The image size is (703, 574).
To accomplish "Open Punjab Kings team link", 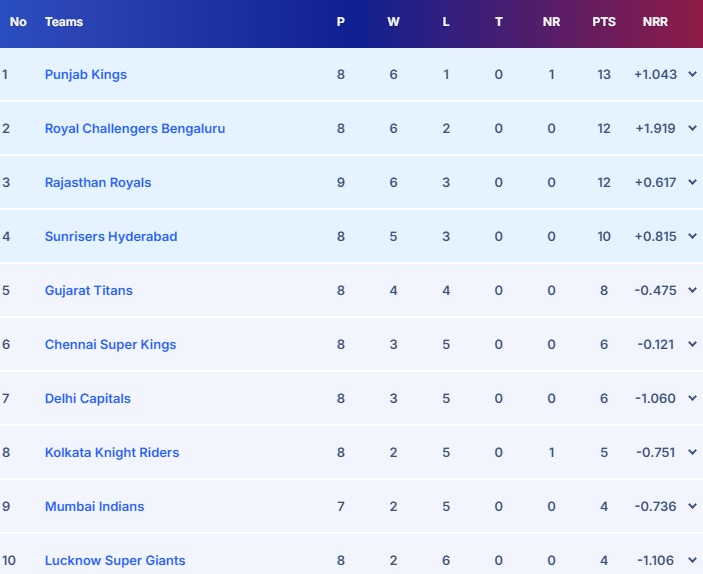I will coord(86,75).
